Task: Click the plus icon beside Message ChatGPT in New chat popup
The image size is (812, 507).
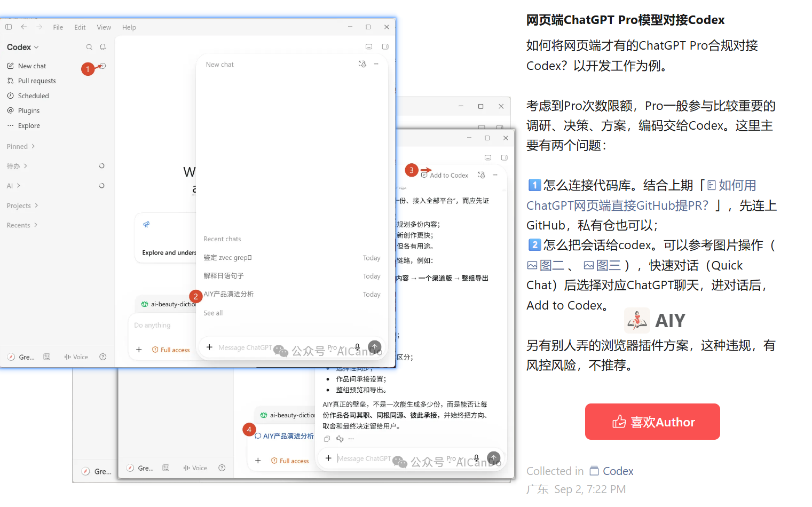Action: click(209, 347)
